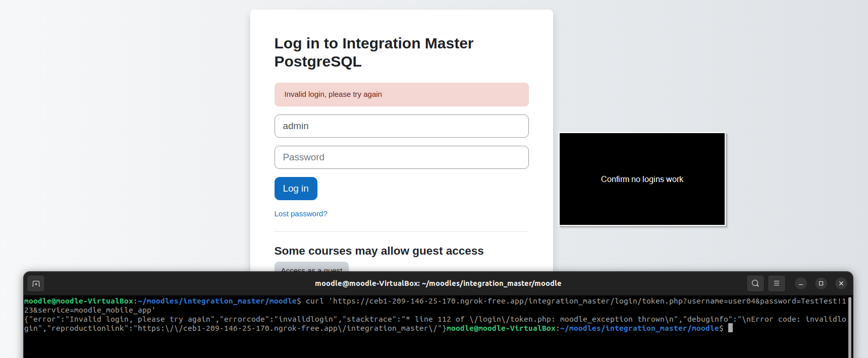868x358 pixels.
Task: Click the 'Confirm no logins work' caption box
Action: click(x=642, y=179)
